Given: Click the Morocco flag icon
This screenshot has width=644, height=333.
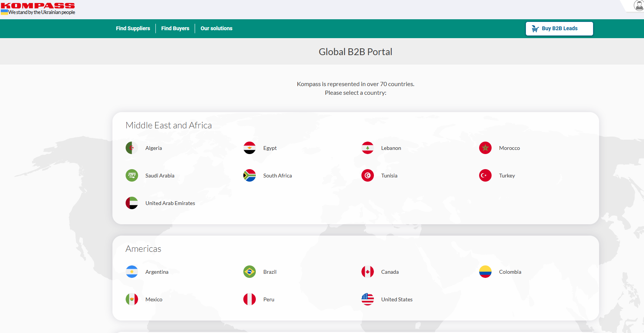Looking at the screenshot, I should click(x=485, y=148).
